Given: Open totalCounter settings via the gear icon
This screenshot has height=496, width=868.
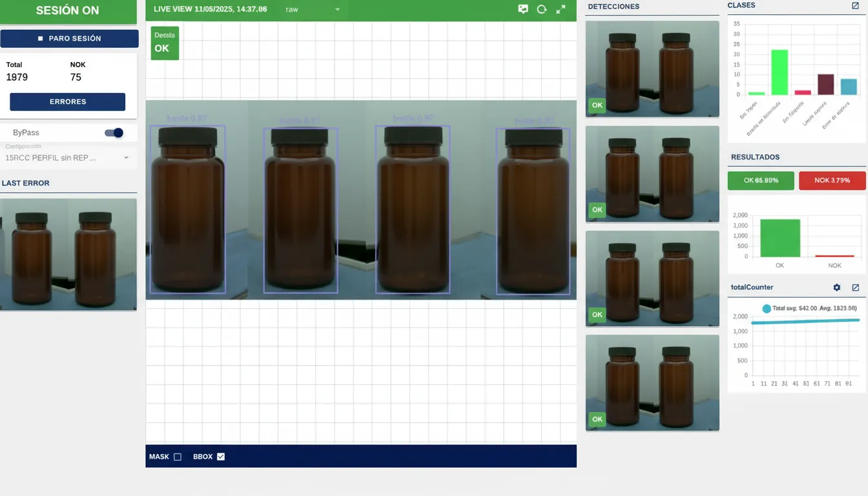Looking at the screenshot, I should [836, 287].
